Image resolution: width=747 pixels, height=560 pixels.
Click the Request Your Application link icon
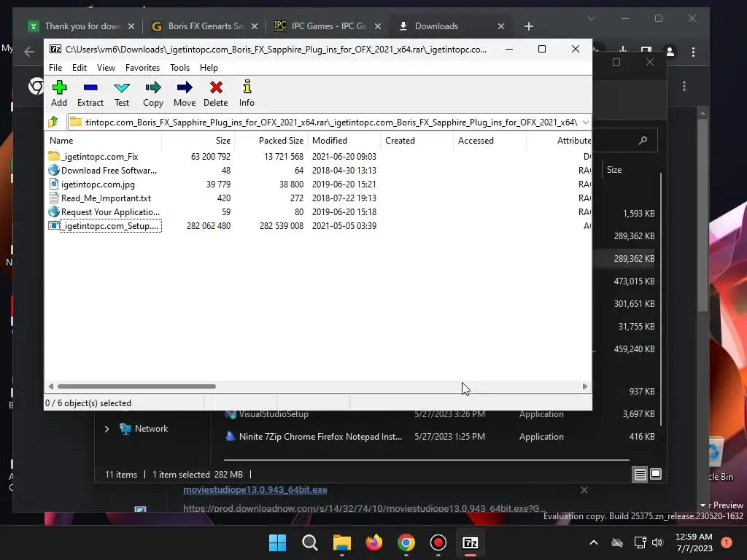pyautogui.click(x=54, y=211)
